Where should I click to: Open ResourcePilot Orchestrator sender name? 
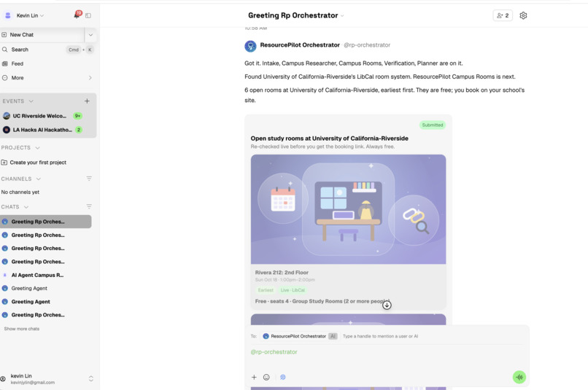pos(300,45)
